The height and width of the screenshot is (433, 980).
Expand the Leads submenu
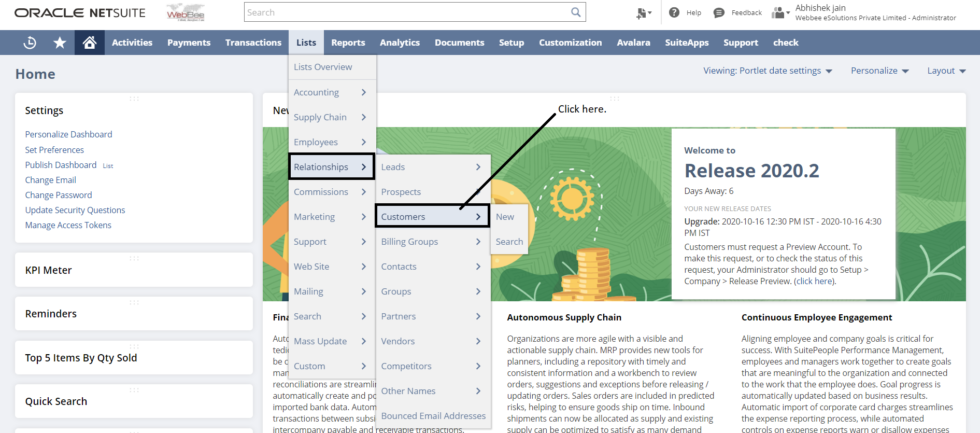[433, 167]
